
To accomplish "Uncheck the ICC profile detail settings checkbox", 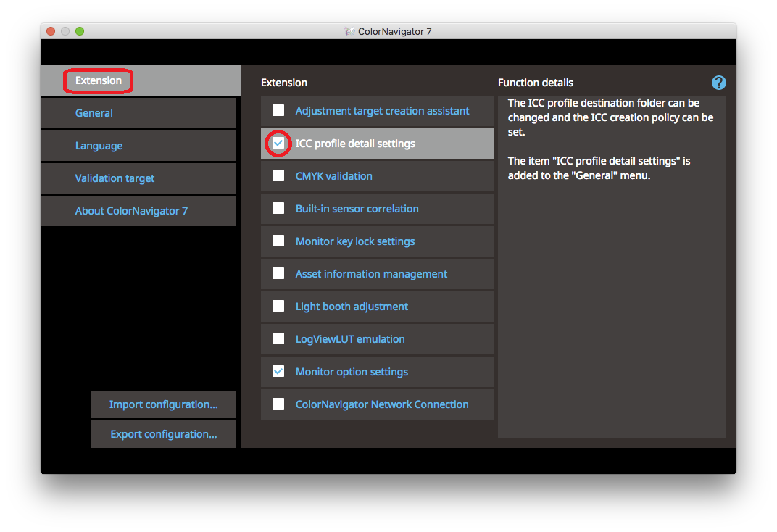I will click(x=278, y=144).
